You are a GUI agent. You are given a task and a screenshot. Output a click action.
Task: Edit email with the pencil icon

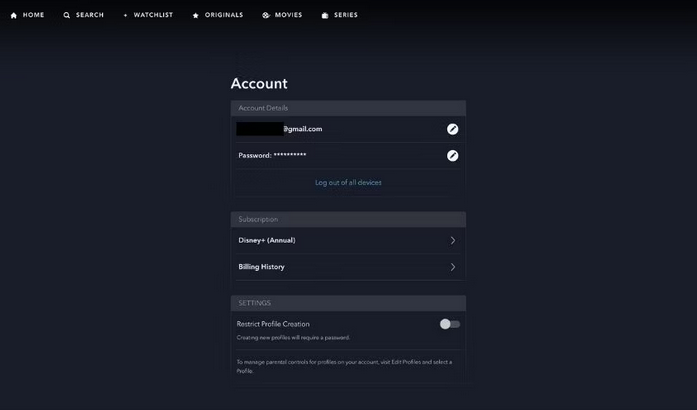452,129
